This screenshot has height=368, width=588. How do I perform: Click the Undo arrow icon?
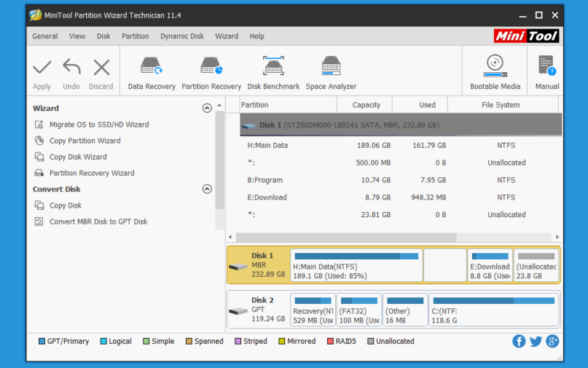(71, 67)
